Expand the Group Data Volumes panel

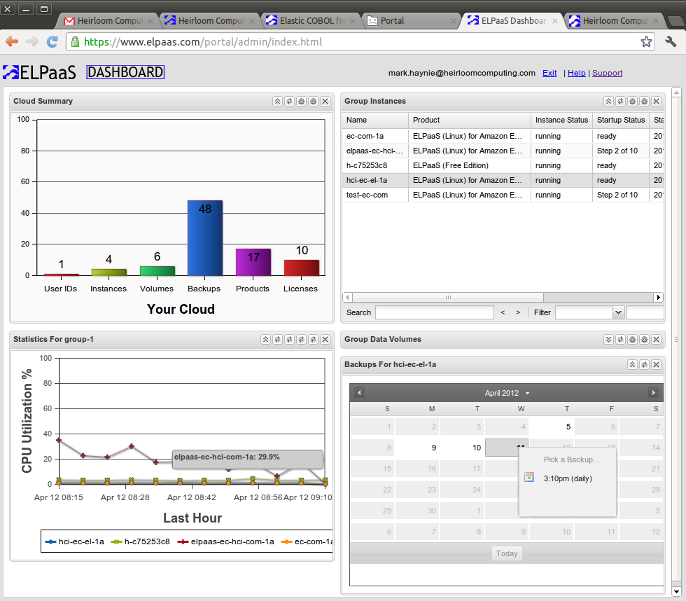609,339
